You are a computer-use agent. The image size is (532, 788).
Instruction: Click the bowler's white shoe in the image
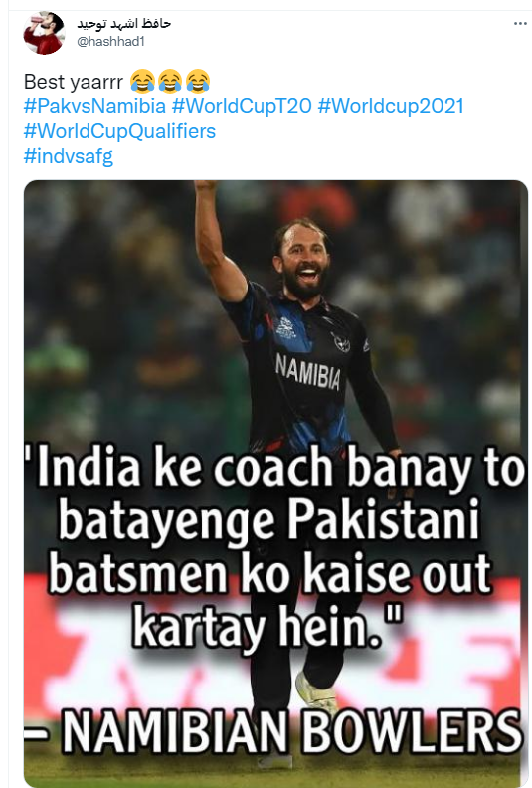[x=317, y=691]
